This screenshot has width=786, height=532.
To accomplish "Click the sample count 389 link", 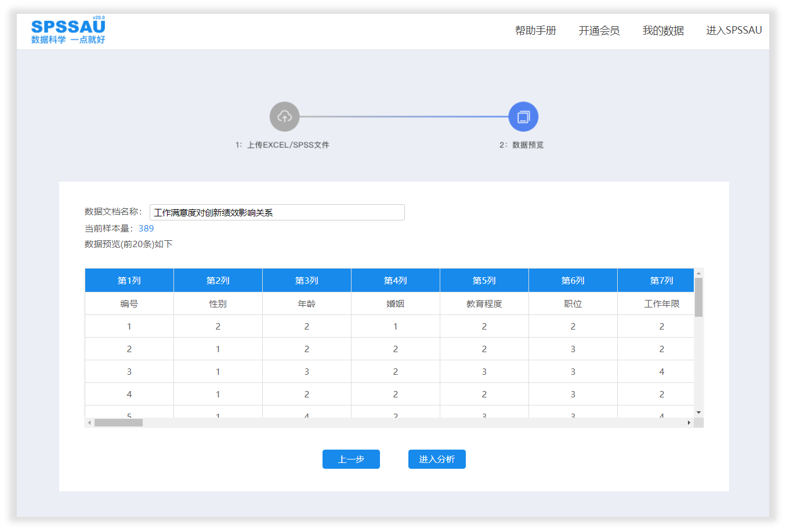I will click(146, 228).
